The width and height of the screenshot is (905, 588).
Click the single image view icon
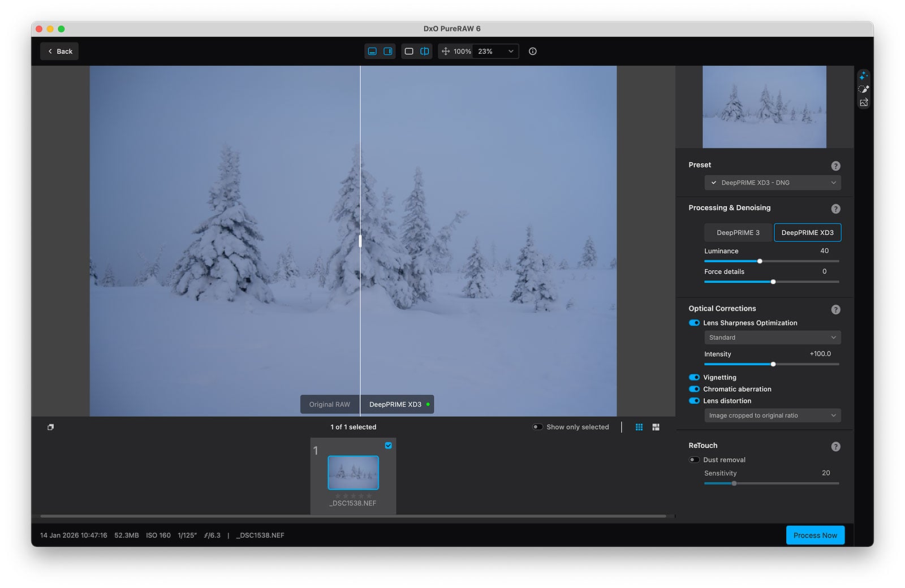tap(409, 51)
